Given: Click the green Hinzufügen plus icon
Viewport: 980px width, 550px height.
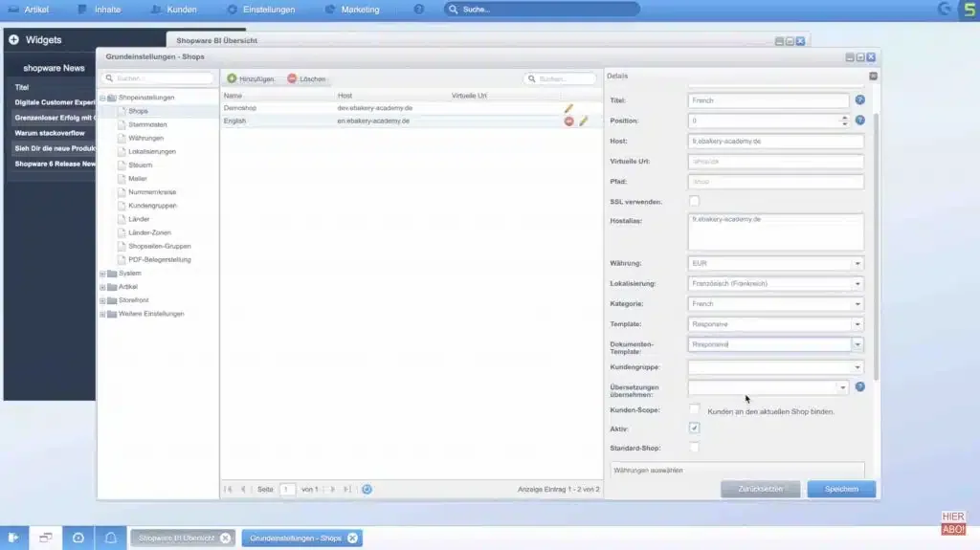Looking at the screenshot, I should coord(232,78).
